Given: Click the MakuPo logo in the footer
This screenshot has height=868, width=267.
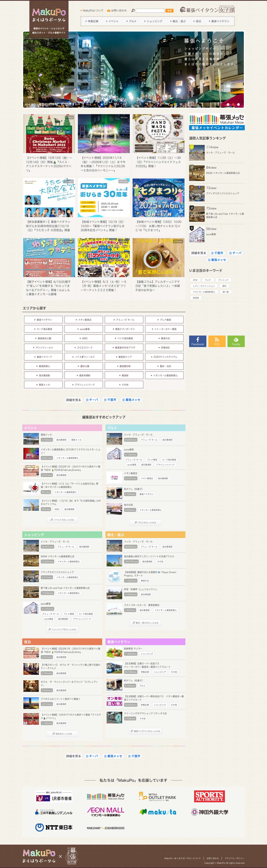Looking at the screenshot, I should click(39, 856).
